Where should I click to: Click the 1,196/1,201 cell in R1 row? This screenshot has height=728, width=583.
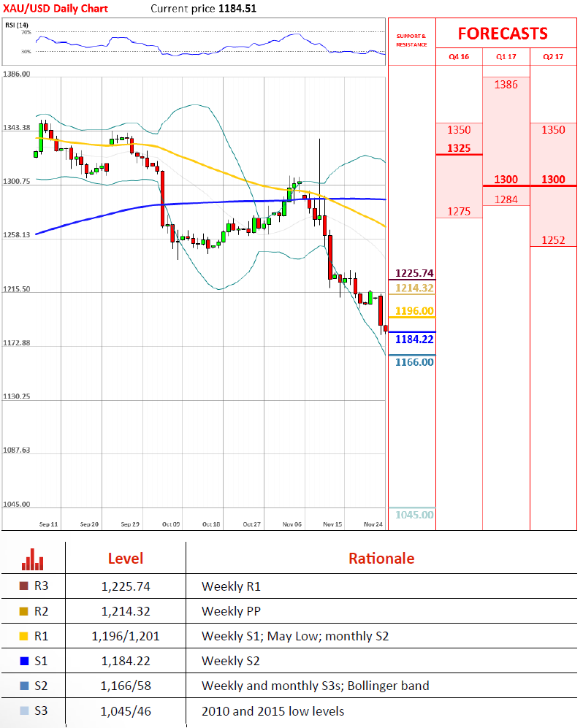click(x=126, y=636)
